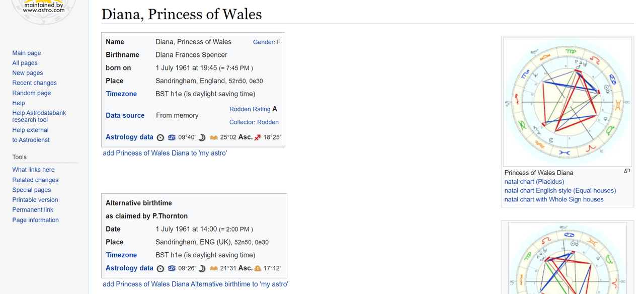
Task: Open natal chart with Whole Sign houses
Action: (554, 199)
